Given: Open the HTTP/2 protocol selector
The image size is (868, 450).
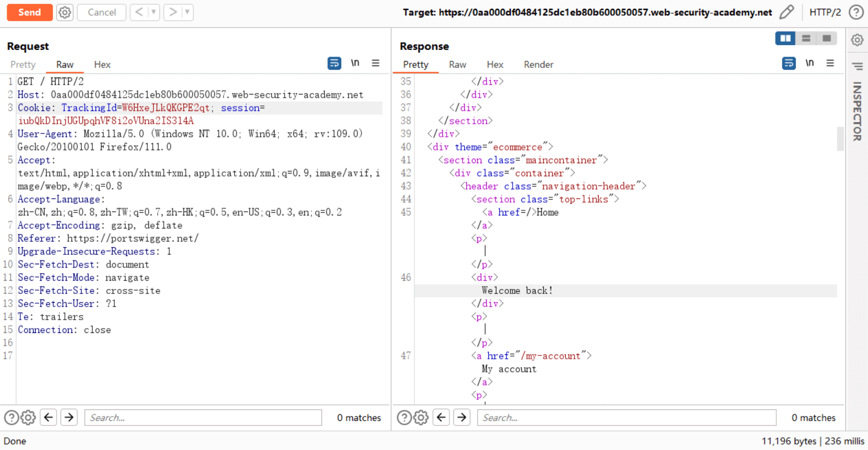Looking at the screenshot, I should pos(825,12).
